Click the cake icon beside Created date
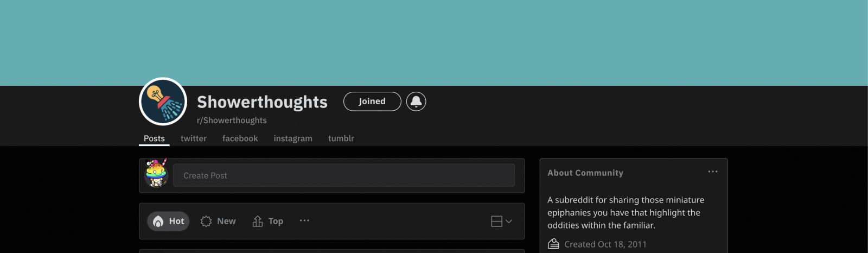The height and width of the screenshot is (253, 868). coord(553,244)
